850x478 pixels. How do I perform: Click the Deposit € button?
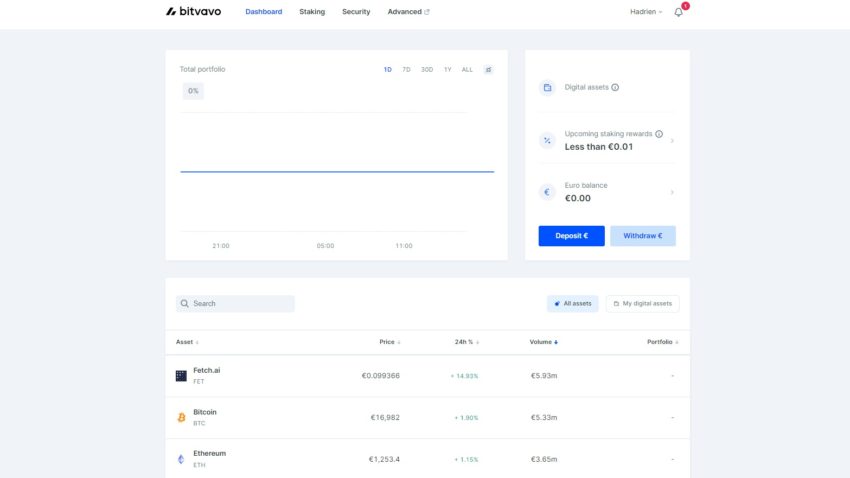[x=571, y=236]
